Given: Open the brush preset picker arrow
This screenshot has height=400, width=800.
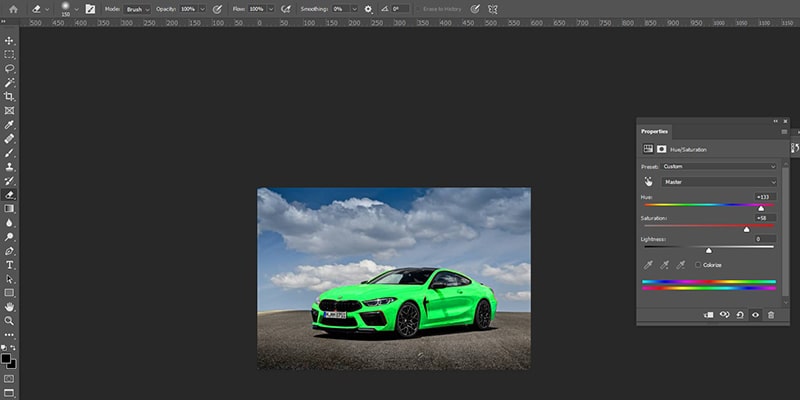Looking at the screenshot, I should point(77,9).
